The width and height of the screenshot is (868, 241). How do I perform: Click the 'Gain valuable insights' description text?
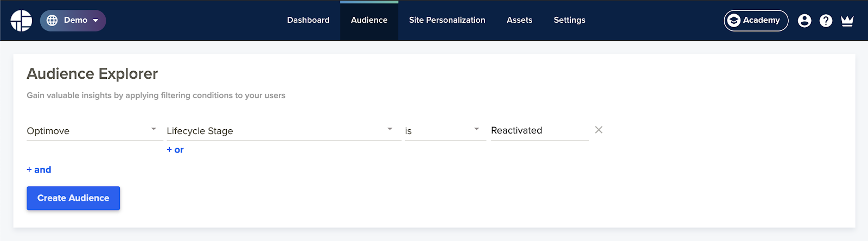[x=156, y=96]
